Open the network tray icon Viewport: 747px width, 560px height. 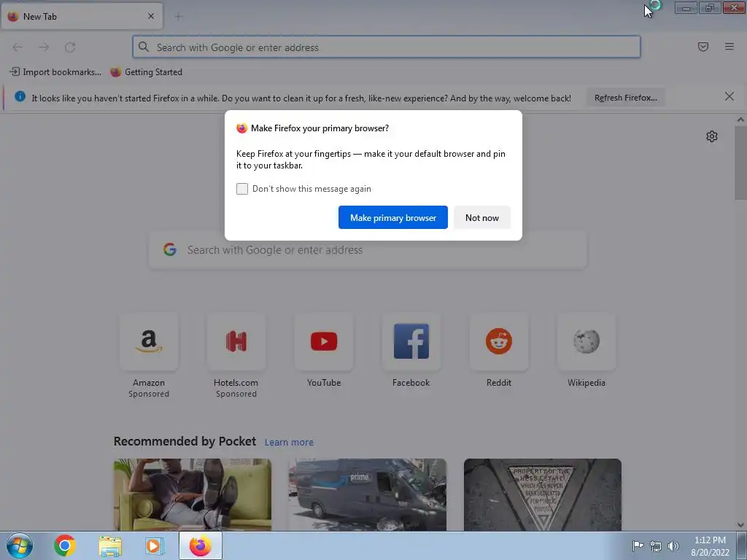[656, 545]
